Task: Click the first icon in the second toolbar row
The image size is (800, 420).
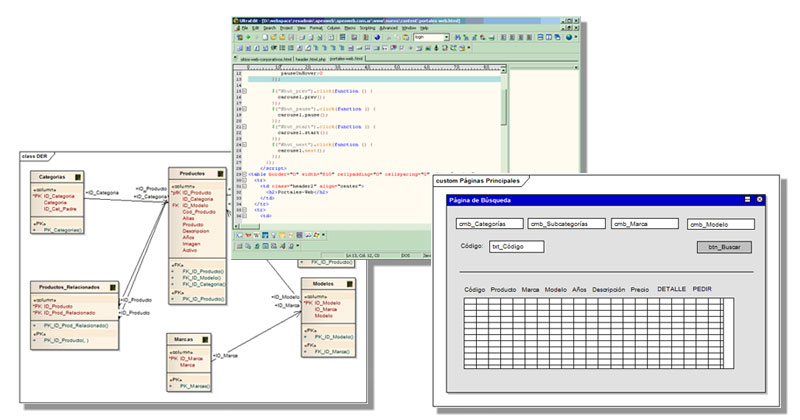Action: [x=240, y=48]
